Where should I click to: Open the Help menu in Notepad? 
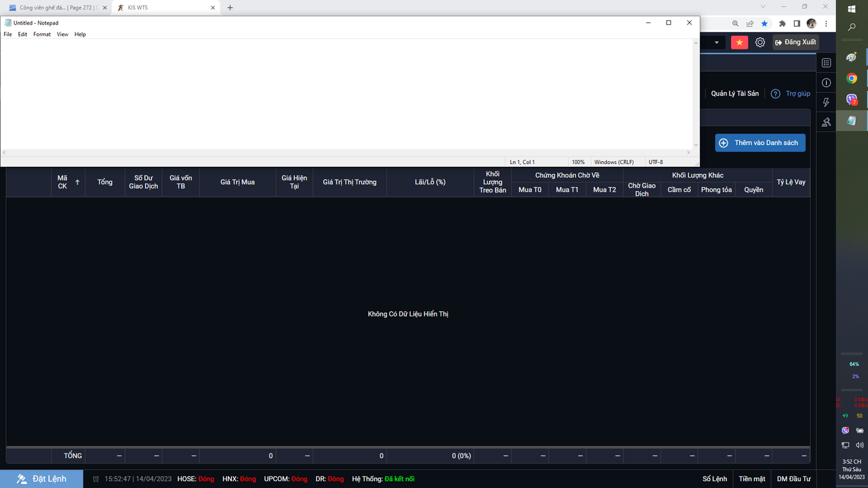pos(80,35)
